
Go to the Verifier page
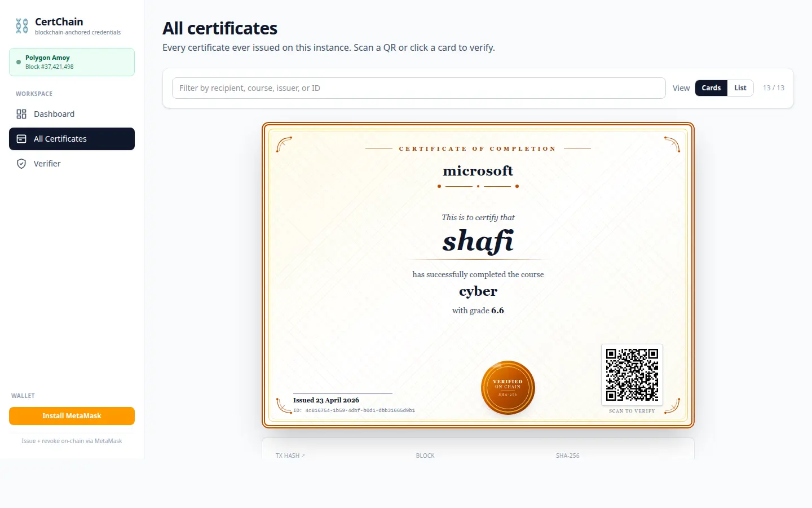pyautogui.click(x=72, y=164)
